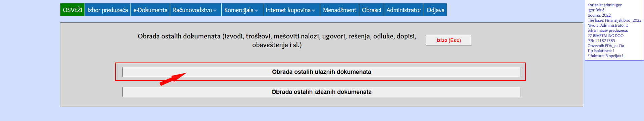This screenshot has height=121, width=644.
Task: Open Obrada ostalih izlaznih dokumenata
Action: click(x=321, y=92)
